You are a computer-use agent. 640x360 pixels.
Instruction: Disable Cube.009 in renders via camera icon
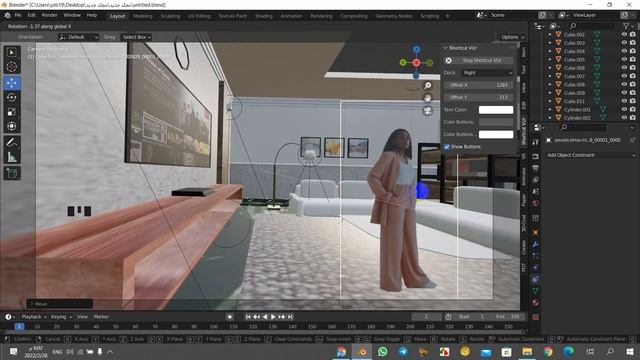click(633, 93)
